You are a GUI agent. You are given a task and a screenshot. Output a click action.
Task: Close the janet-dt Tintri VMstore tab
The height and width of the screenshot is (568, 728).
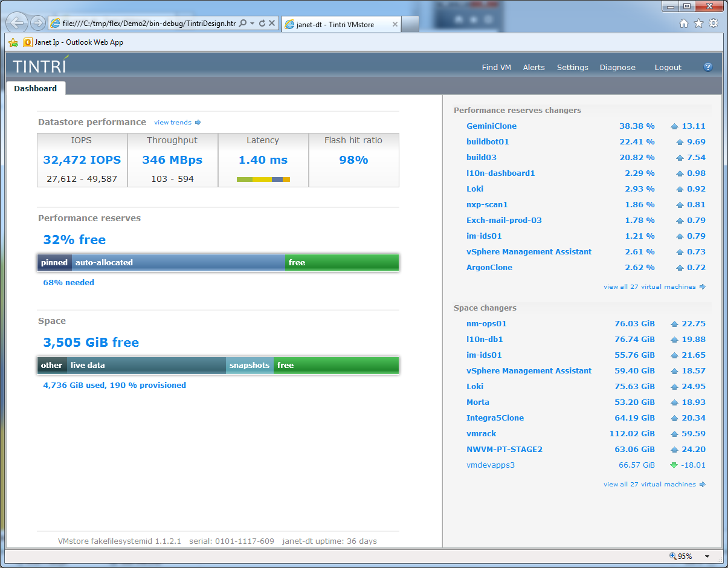[395, 24]
